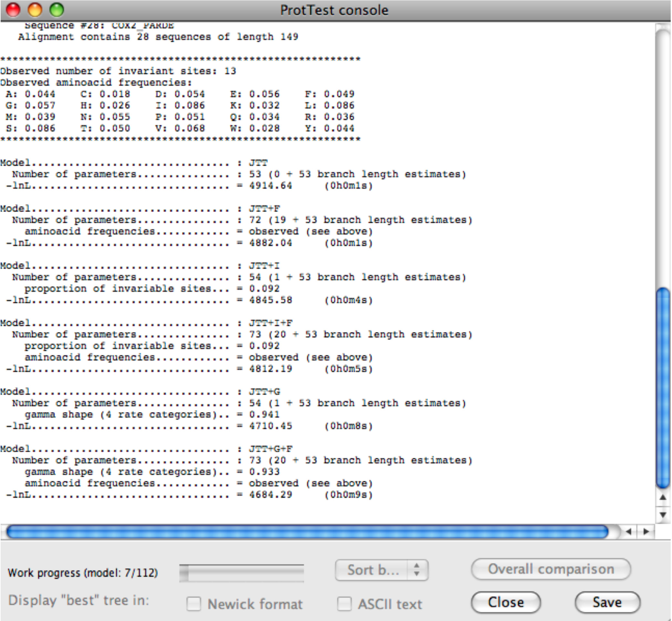This screenshot has height=621, width=672.
Task: Click the yellow minimize window button
Action: (35, 10)
